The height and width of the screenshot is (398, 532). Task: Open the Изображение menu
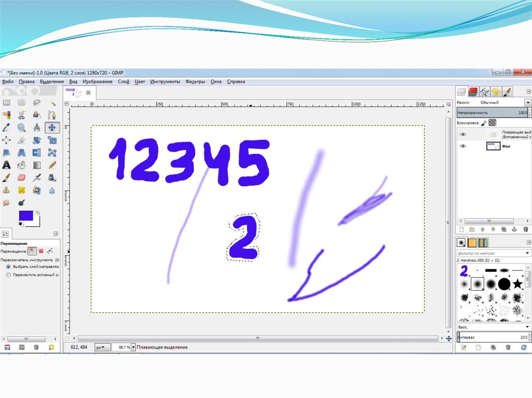tap(97, 81)
